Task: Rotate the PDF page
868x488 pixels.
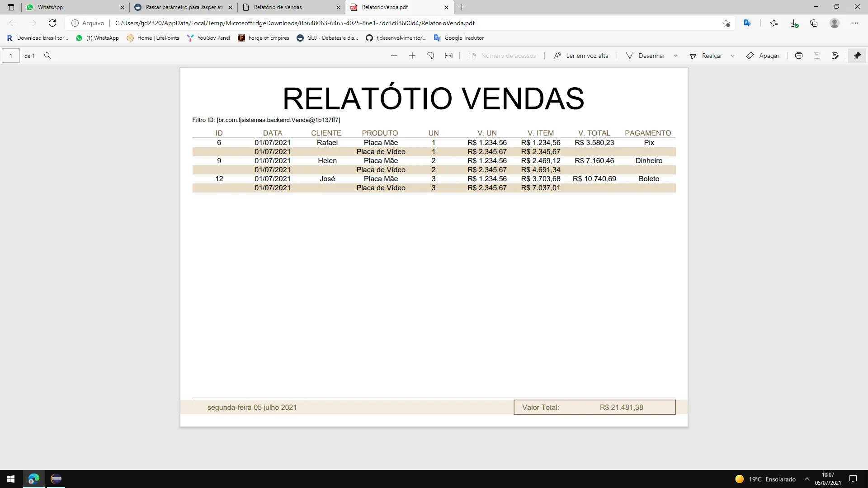Action: point(430,56)
